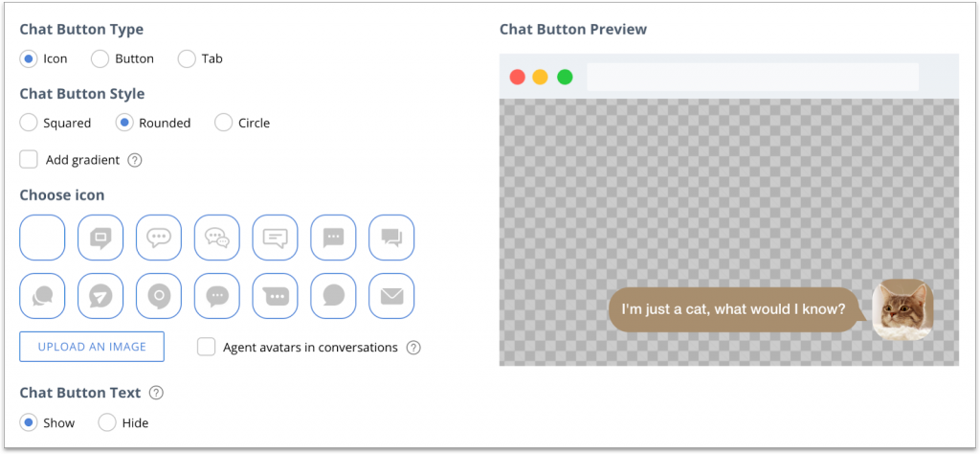Select the filled square three-dot message icon

point(333,238)
